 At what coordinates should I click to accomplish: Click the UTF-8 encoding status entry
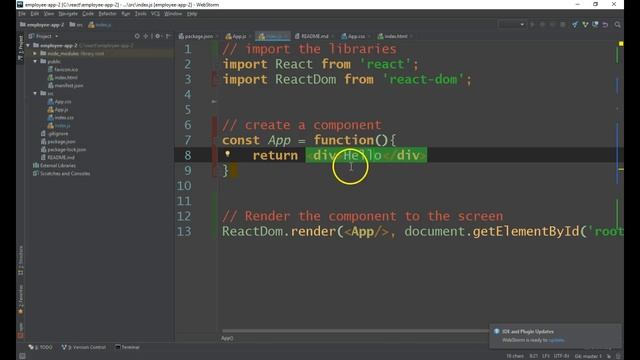561,356
